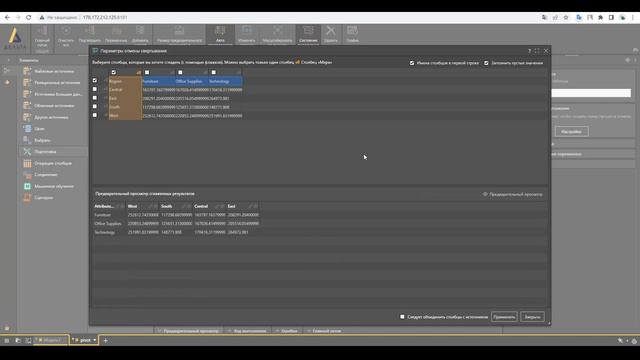Select Подготовка in the elements list

click(x=53, y=152)
